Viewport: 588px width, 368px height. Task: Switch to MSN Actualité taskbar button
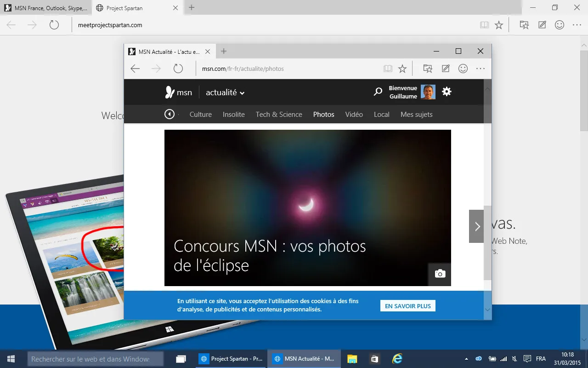304,359
